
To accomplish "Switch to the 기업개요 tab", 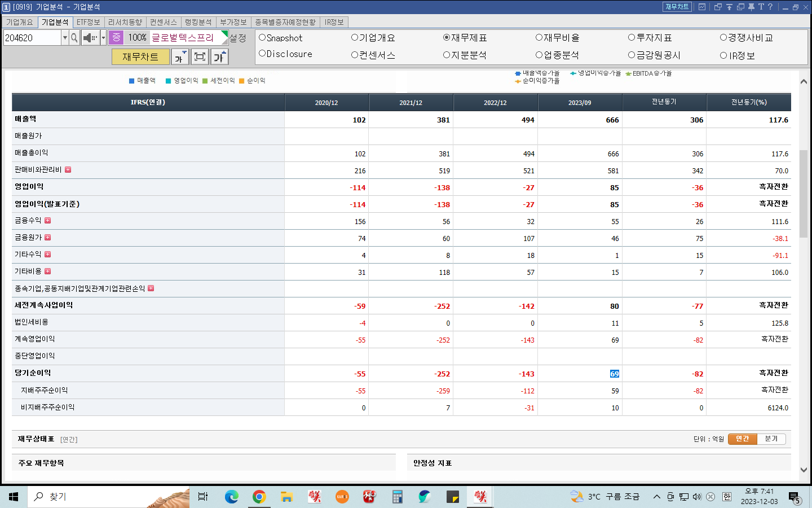I will pyautogui.click(x=20, y=22).
